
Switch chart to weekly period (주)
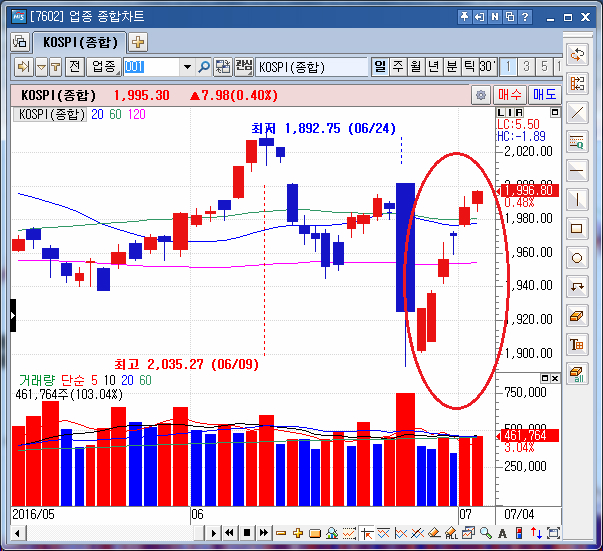(x=398, y=67)
